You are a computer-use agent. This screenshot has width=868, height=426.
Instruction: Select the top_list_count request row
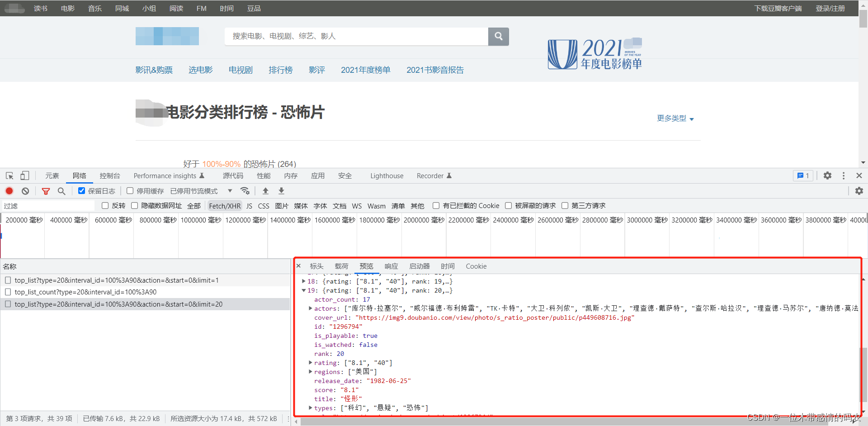[145, 292]
